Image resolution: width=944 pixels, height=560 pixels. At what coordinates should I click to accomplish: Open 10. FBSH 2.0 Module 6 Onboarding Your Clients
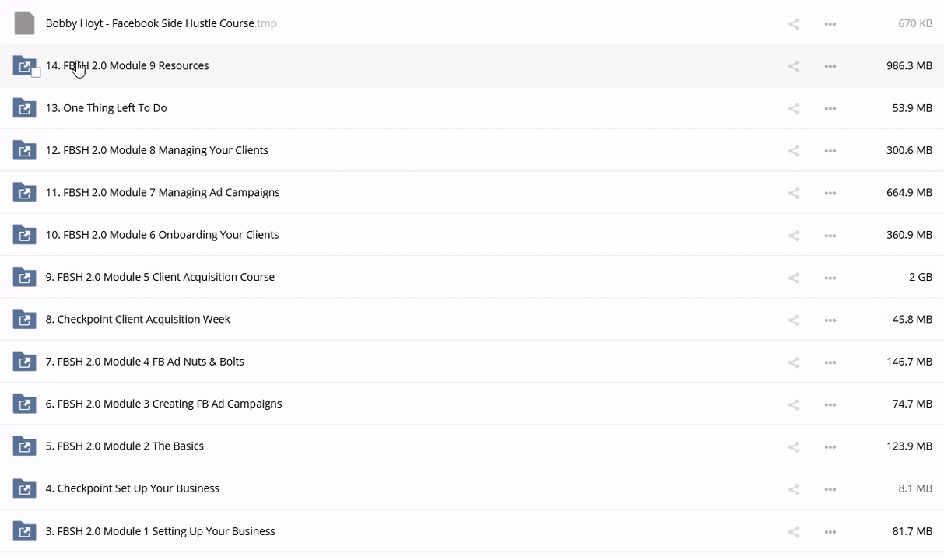pyautogui.click(x=162, y=235)
